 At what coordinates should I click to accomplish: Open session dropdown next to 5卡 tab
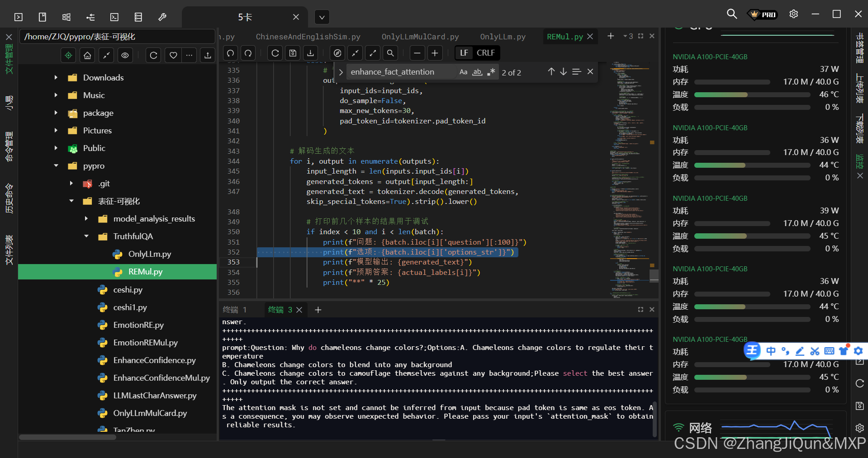point(322,18)
